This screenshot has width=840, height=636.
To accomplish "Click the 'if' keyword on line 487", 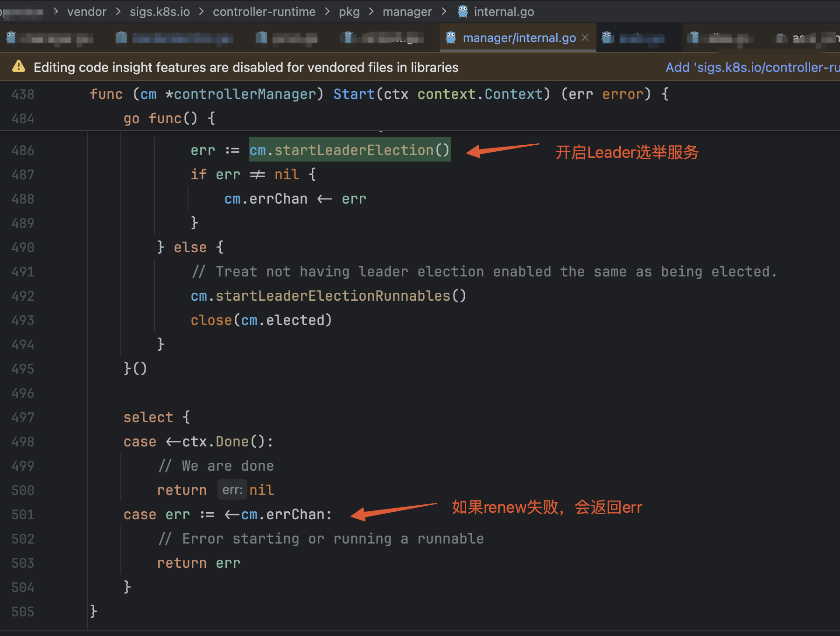I will [199, 175].
